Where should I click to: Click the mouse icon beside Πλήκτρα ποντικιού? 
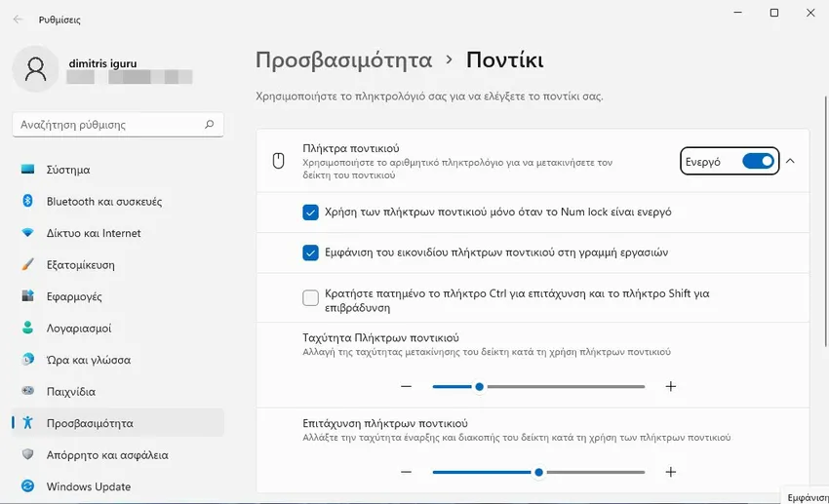pos(278,161)
